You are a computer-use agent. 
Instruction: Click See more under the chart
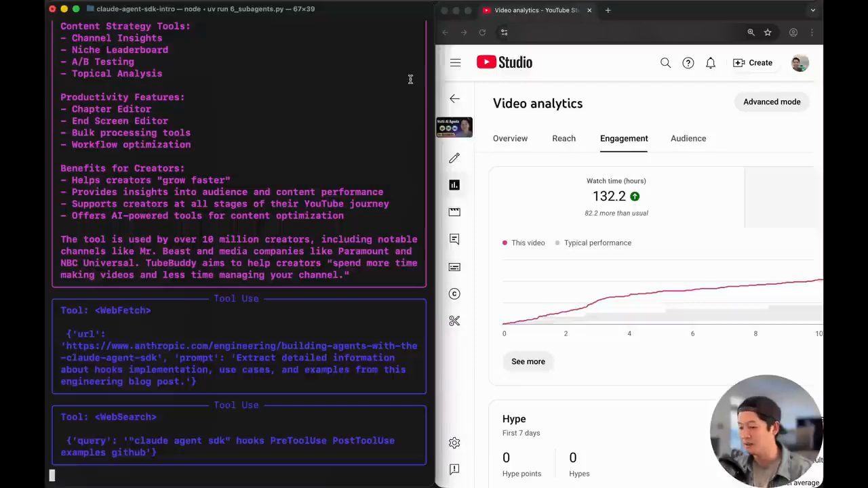tap(528, 361)
